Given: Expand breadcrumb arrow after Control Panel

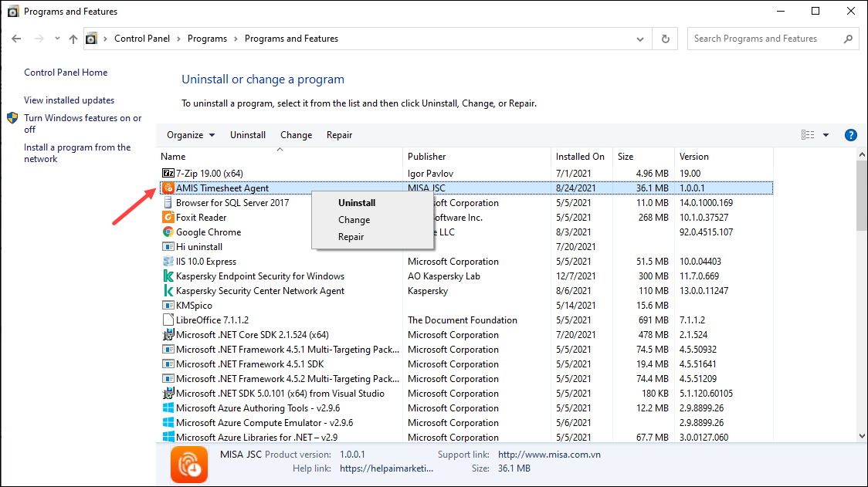Looking at the screenshot, I should click(x=179, y=39).
